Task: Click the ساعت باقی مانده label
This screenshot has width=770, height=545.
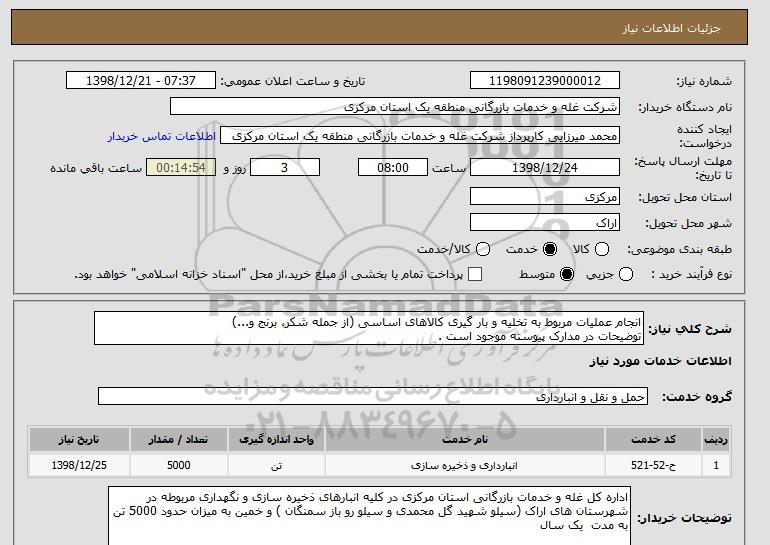Action: click(96, 168)
